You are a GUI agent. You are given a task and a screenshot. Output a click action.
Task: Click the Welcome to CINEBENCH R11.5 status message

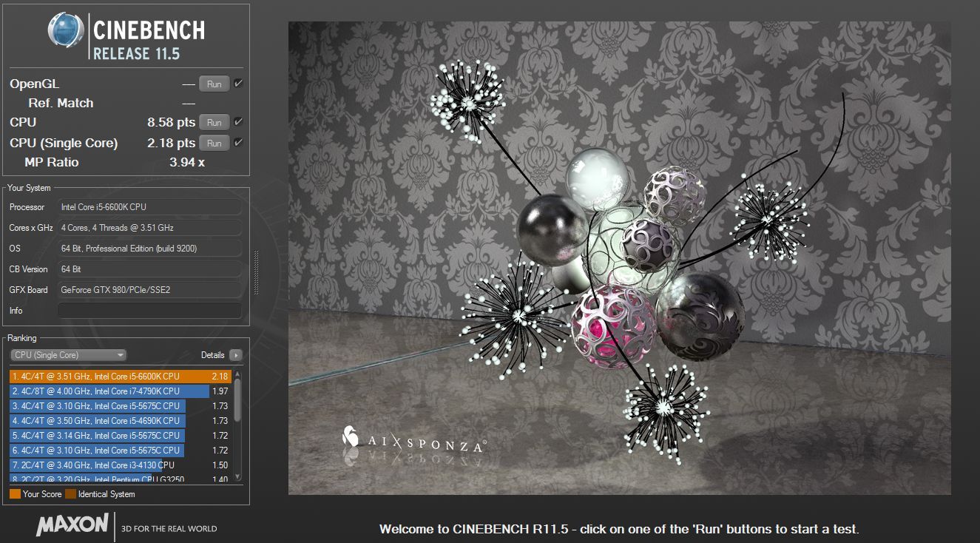click(619, 529)
